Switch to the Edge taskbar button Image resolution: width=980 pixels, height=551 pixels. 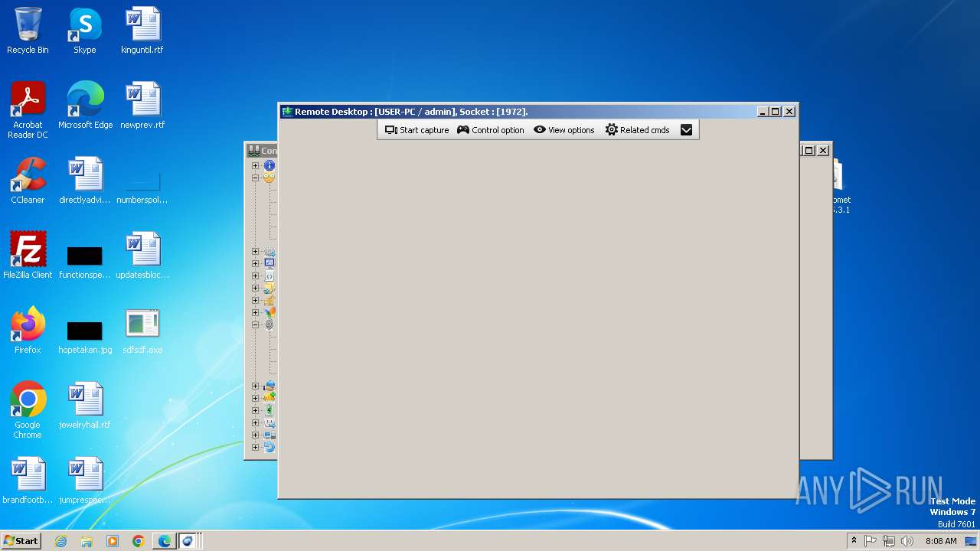[165, 541]
